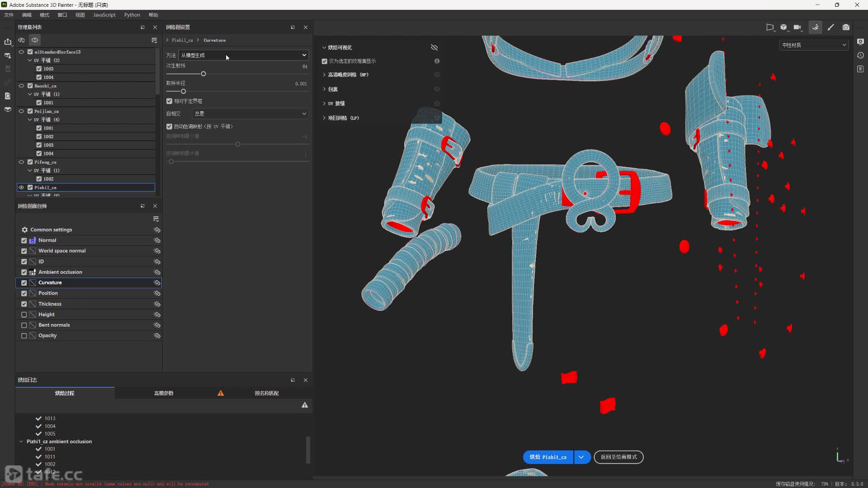This screenshot has height=488, width=868.
Task: Click info icon beside selected texture set option
Action: (x=437, y=61)
